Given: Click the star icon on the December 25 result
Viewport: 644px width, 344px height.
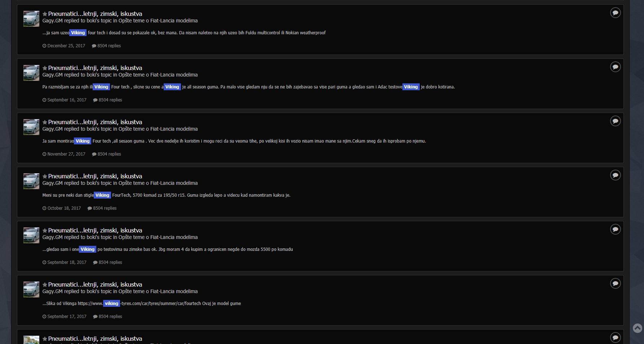Looking at the screenshot, I should 45,14.
